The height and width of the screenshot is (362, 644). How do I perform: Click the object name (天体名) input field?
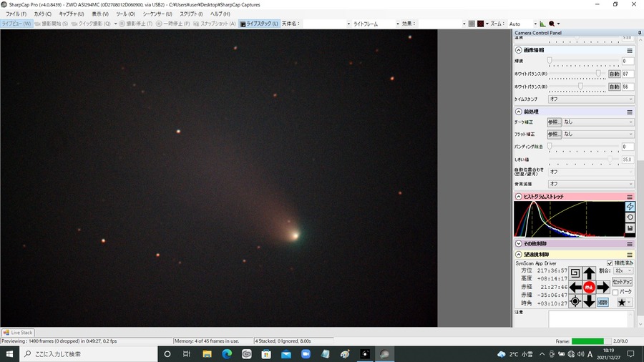point(326,24)
